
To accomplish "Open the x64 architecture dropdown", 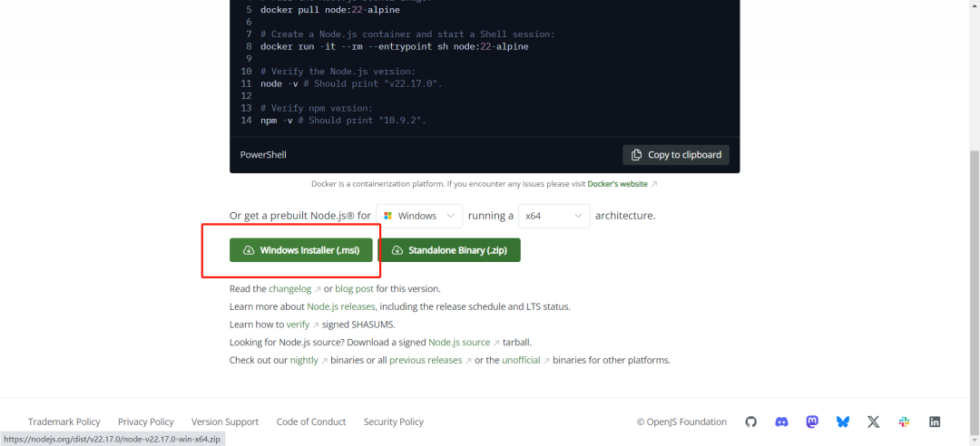I will 554,216.
